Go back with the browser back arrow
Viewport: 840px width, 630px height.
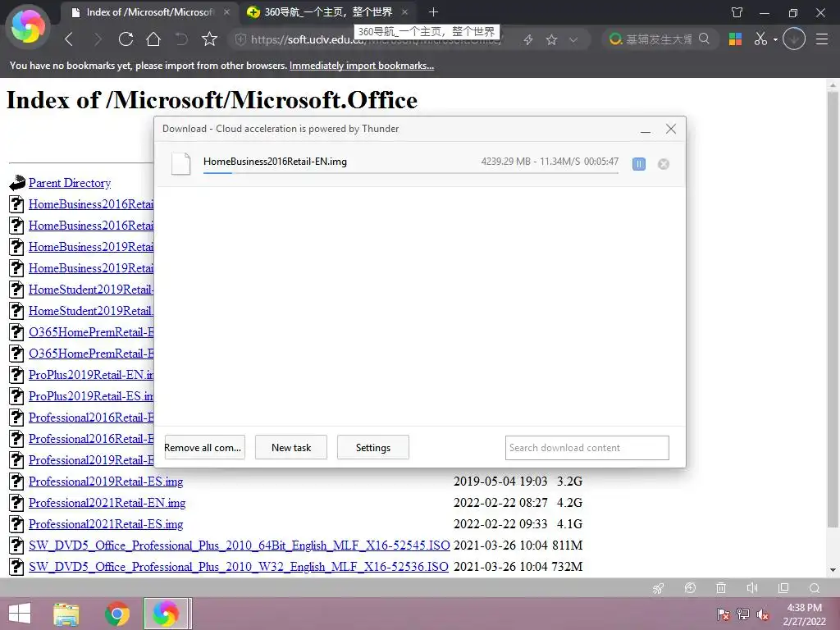69,39
